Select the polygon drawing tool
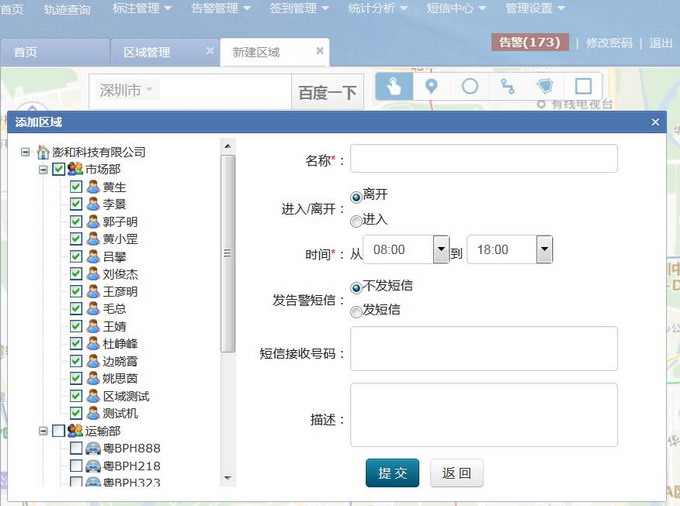This screenshot has width=680, height=506. click(545, 87)
